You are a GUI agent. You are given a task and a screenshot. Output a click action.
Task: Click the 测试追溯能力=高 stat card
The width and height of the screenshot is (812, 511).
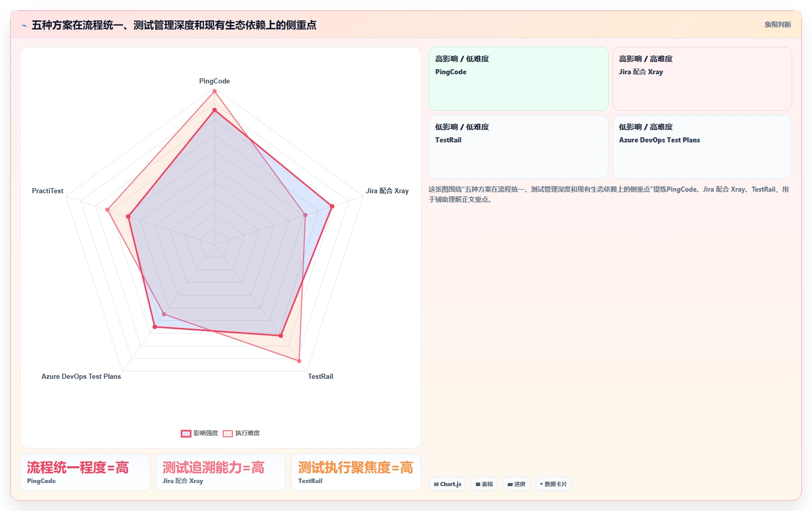(x=221, y=472)
